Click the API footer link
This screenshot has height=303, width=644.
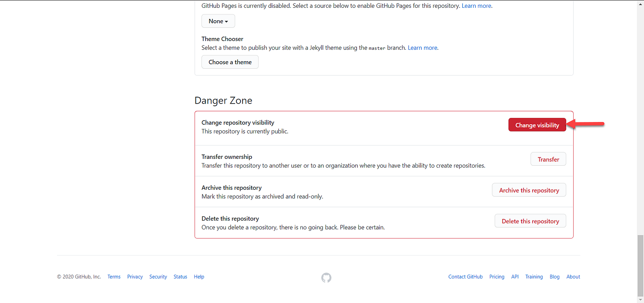point(515,276)
